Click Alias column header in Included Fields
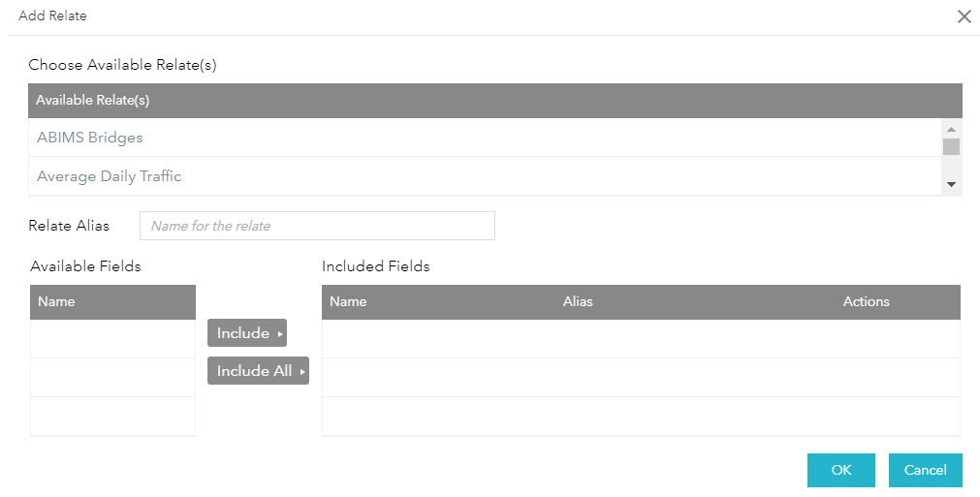 (x=578, y=301)
